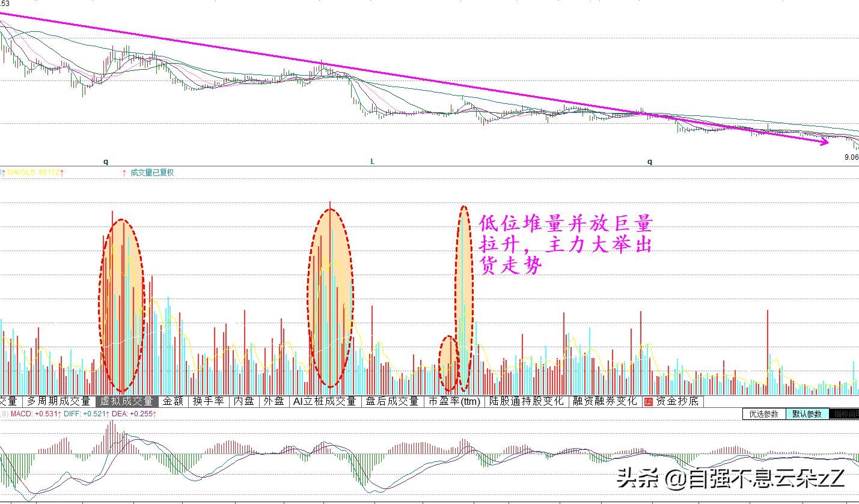859x504 pixels.
Task: Click the rightmost q marker under the price chart
Action: (649, 162)
